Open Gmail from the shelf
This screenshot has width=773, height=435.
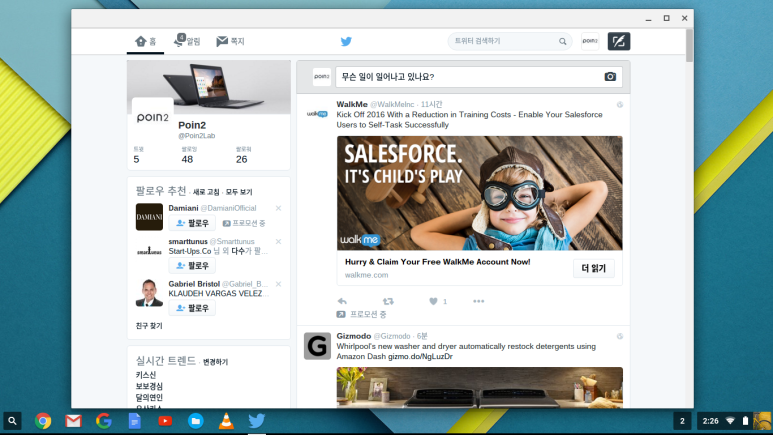pyautogui.click(x=73, y=421)
